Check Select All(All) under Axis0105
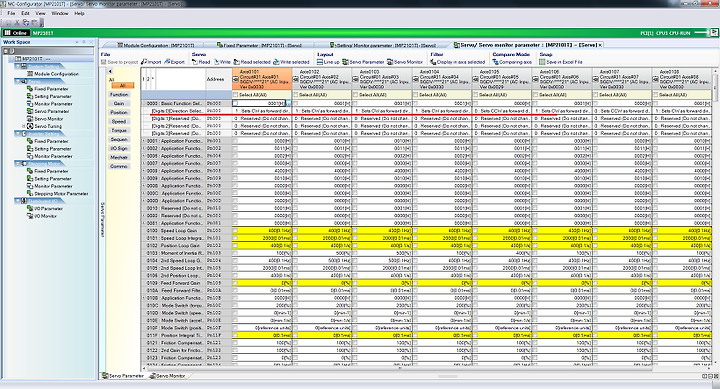The width and height of the screenshot is (720, 389). pyautogui.click(x=475, y=95)
